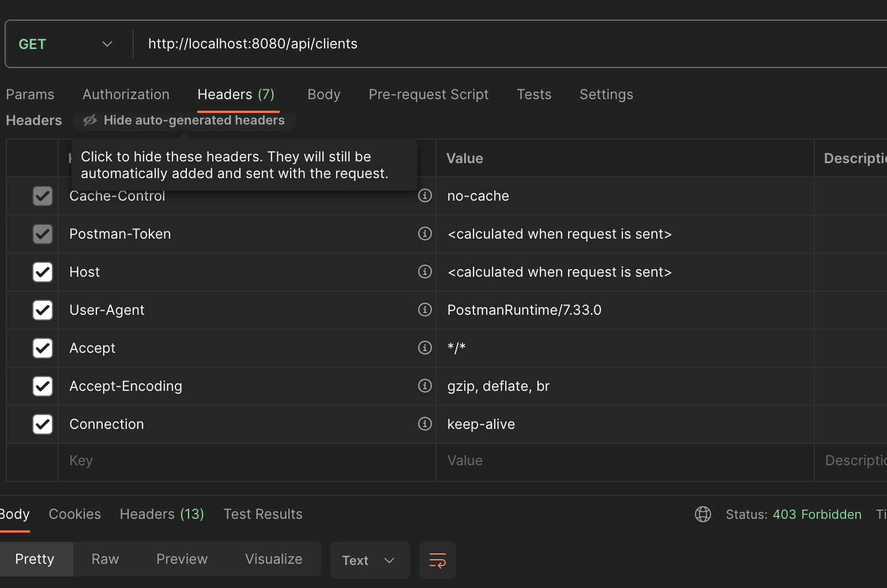Switch to the Authorization tab
The height and width of the screenshot is (588, 887).
126,94
